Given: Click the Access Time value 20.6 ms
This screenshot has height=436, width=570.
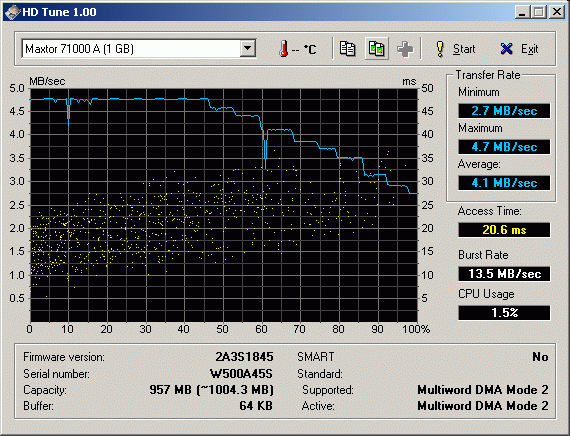Looking at the screenshot, I should click(504, 230).
